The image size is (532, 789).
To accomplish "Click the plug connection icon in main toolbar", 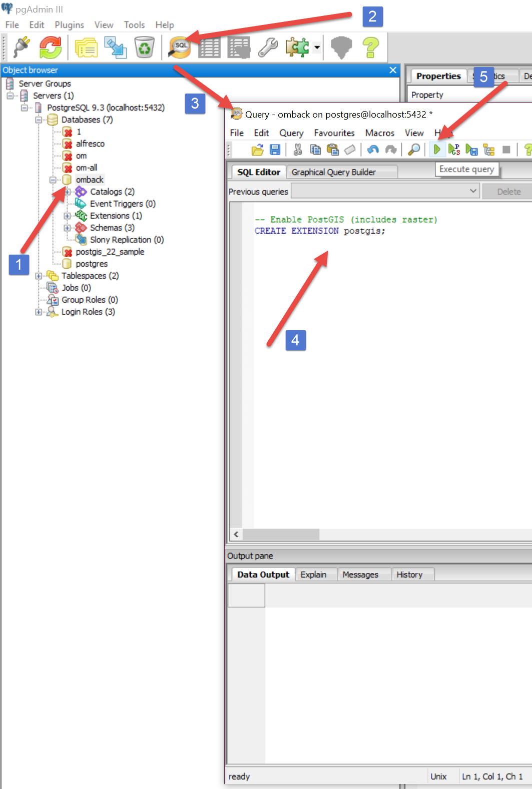I will (22, 48).
